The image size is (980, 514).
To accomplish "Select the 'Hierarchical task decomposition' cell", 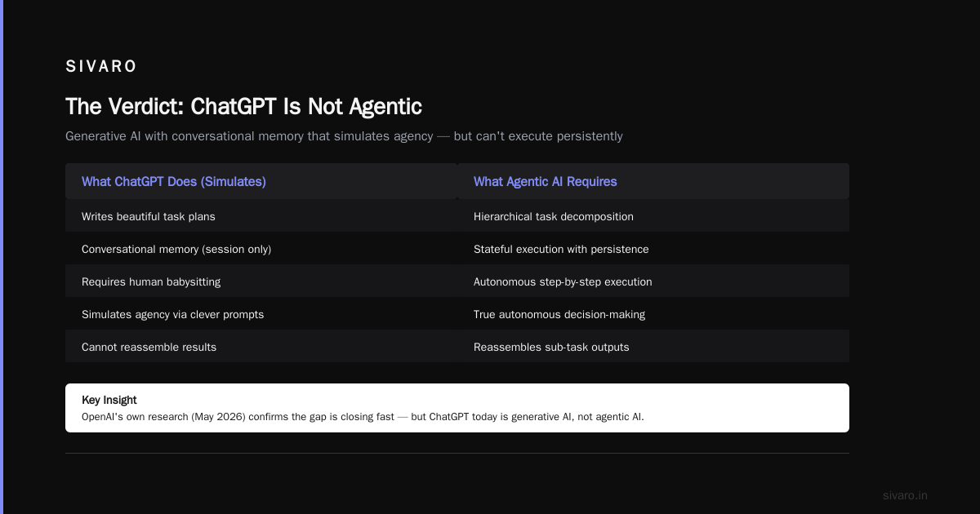I will (653, 216).
